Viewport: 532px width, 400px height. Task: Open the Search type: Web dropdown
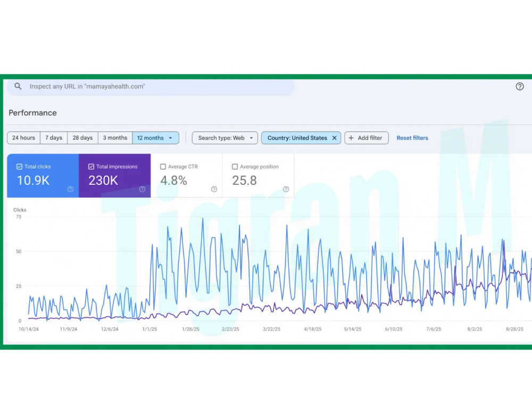point(225,138)
